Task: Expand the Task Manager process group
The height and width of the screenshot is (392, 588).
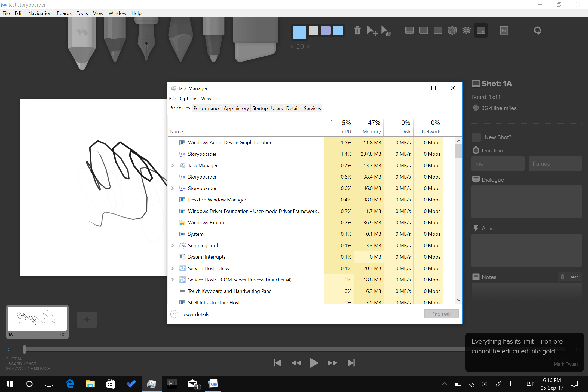Action: click(173, 165)
